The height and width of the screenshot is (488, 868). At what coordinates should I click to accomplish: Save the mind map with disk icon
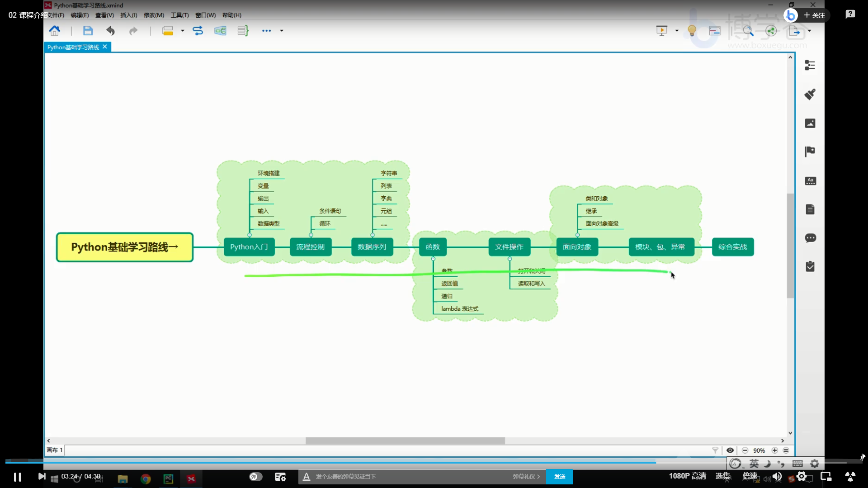(88, 31)
